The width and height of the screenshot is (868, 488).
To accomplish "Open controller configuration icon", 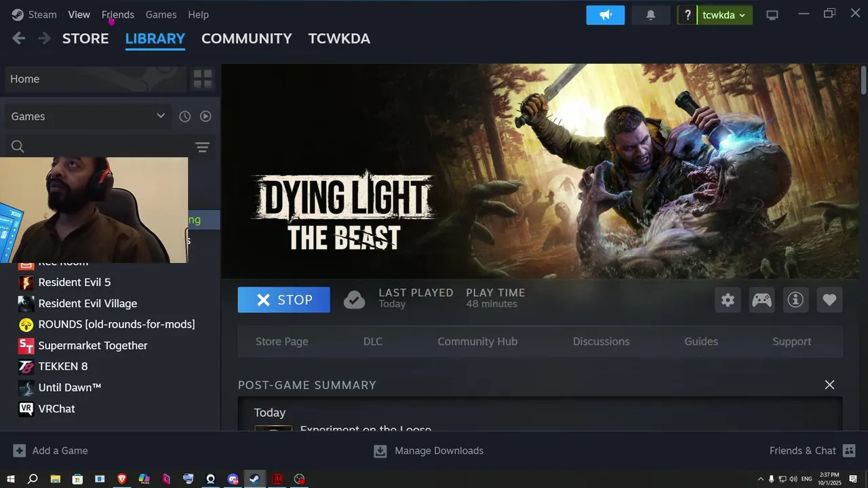I will pyautogui.click(x=762, y=300).
